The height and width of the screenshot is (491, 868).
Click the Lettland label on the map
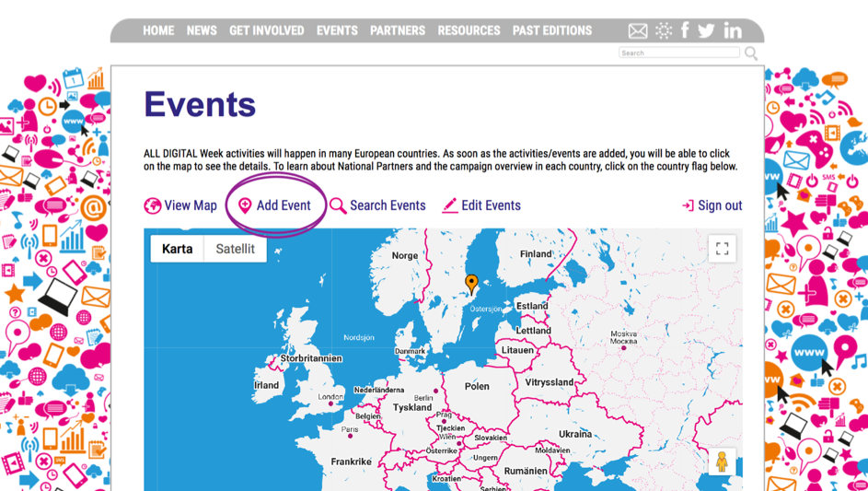(x=534, y=331)
